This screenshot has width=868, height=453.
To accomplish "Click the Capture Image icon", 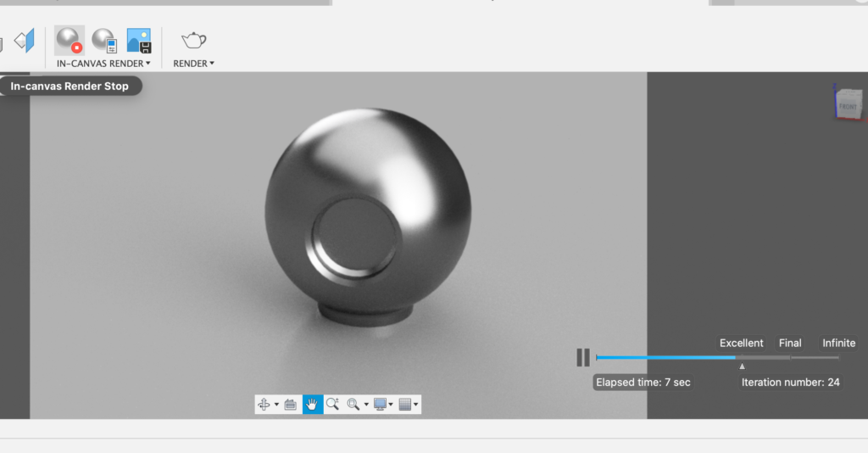I will pos(139,40).
